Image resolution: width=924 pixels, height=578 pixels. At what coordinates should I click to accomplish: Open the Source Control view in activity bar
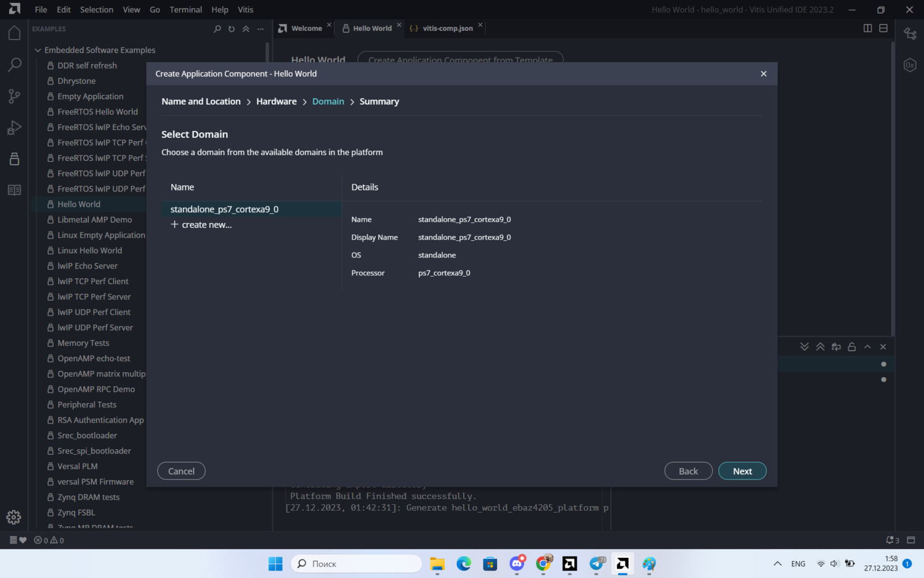pos(14,96)
